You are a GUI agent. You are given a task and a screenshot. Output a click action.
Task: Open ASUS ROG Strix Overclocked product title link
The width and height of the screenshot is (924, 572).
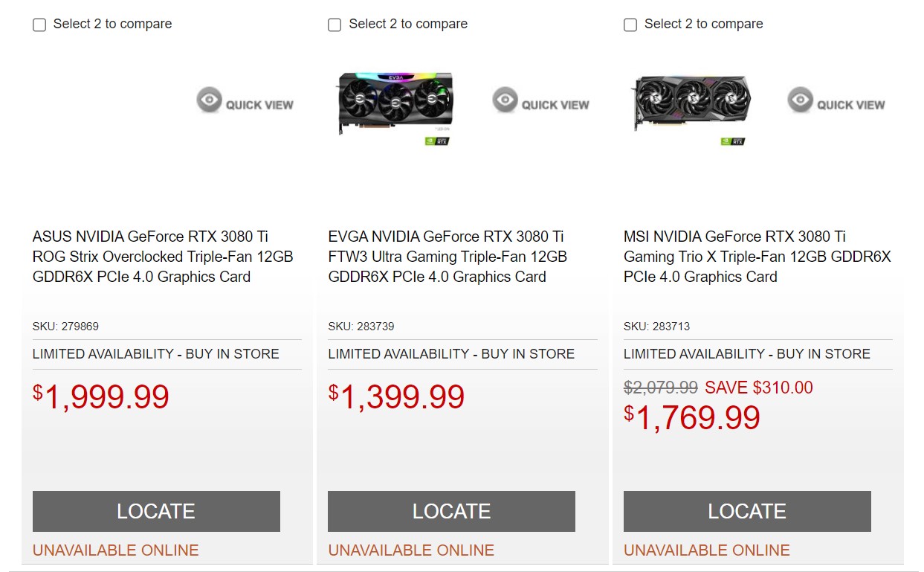(x=163, y=257)
